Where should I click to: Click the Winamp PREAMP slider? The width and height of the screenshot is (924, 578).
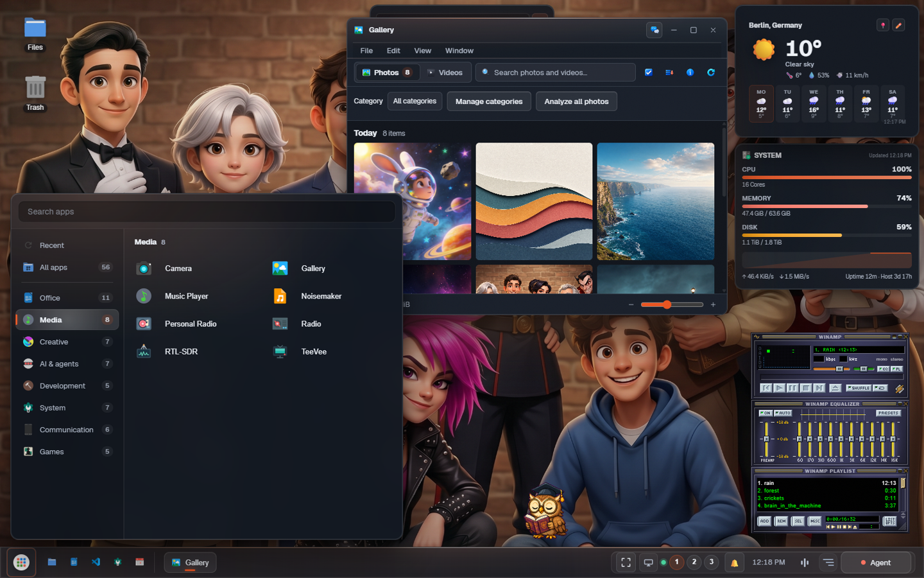click(766, 439)
